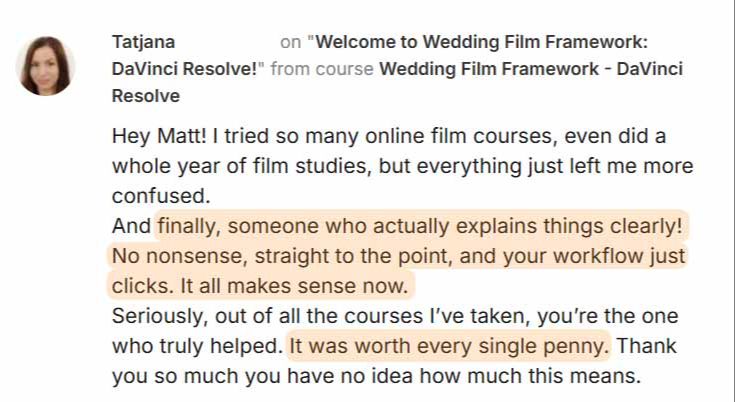Click "DaVinci Resolve!" ending of lesson title
Screen dimensions: 735x402
[x=186, y=69]
